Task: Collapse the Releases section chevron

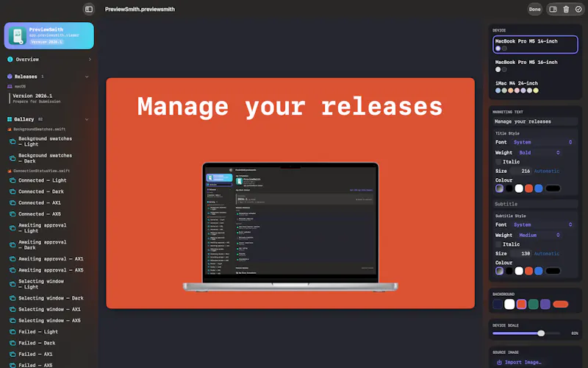Action: [x=87, y=77]
